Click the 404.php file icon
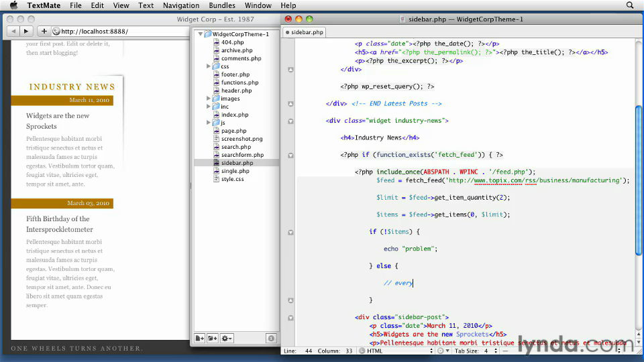 [x=217, y=42]
